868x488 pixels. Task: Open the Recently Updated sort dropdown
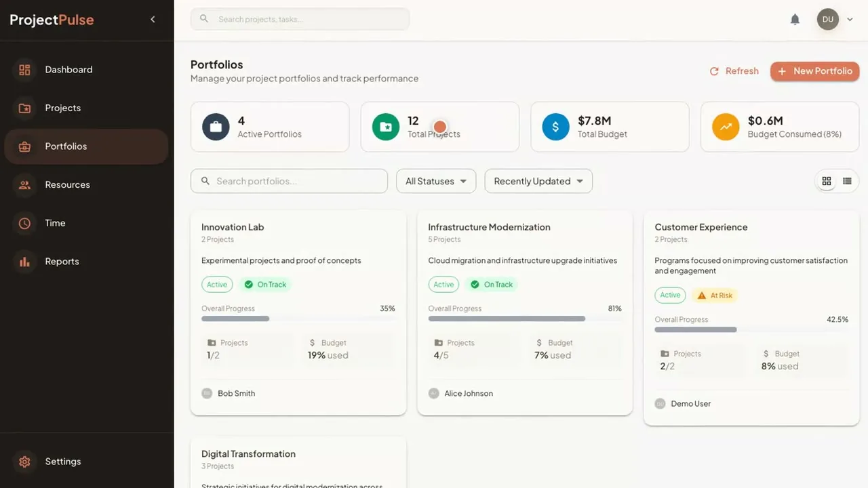[x=538, y=181]
